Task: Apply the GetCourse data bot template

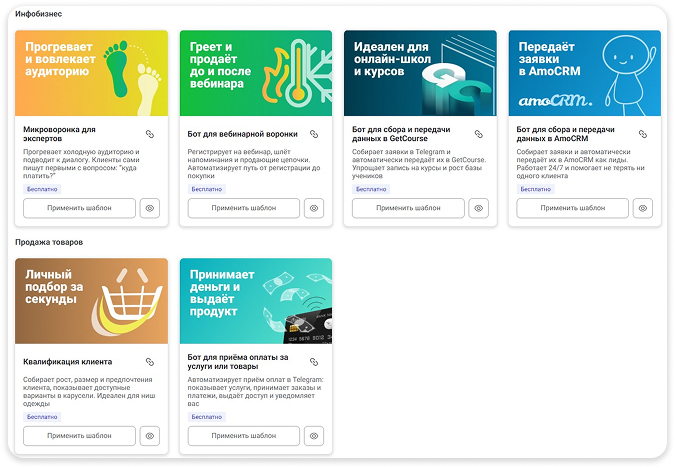Action: 407,208
